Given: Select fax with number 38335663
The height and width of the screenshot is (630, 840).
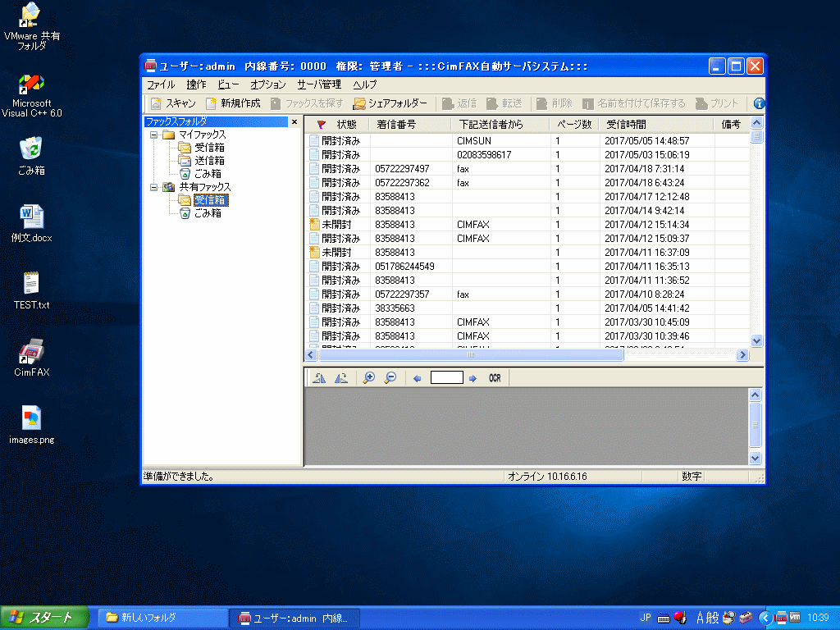Looking at the screenshot, I should 527,308.
